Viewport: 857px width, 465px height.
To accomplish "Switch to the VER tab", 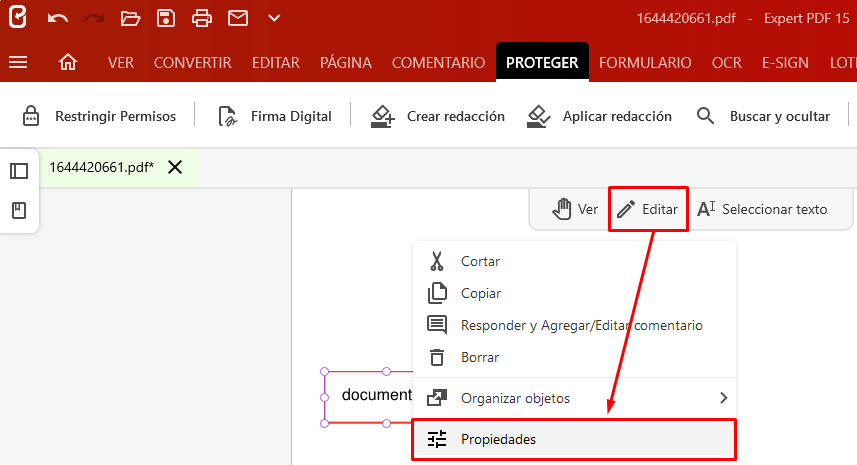I will pos(120,63).
